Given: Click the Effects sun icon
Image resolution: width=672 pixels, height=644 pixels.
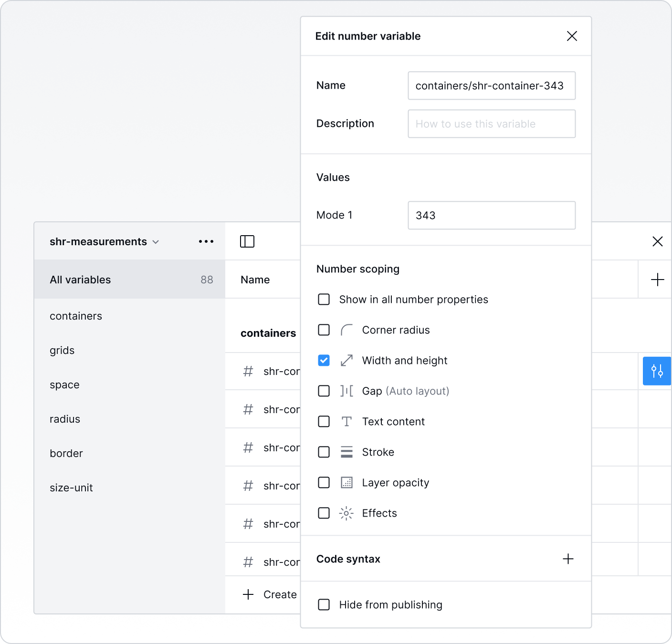Looking at the screenshot, I should coord(346,513).
